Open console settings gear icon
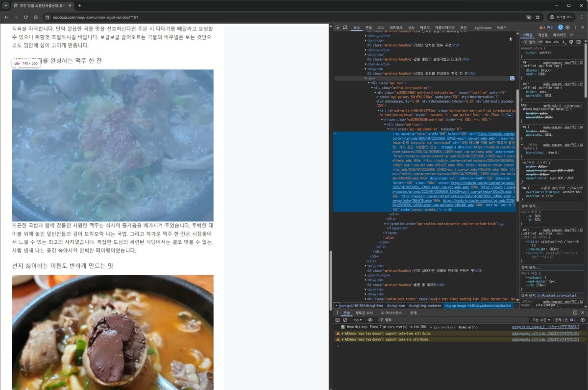 pyautogui.click(x=583, y=320)
